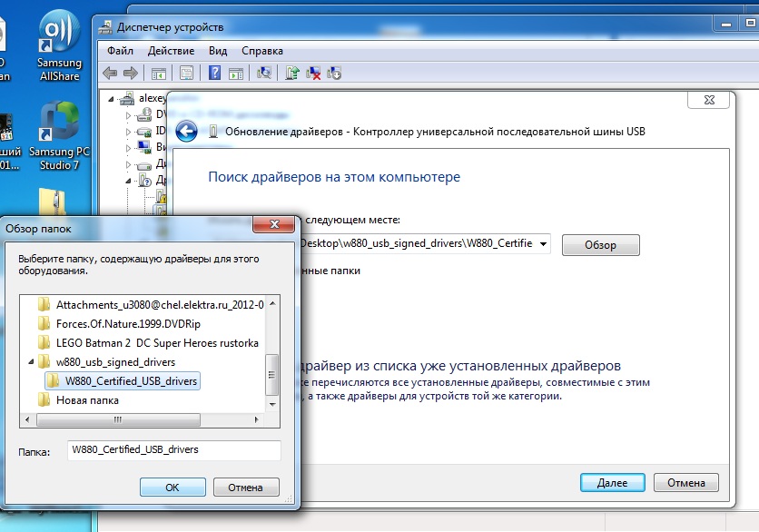Click the help question mark toolbar icon

pyautogui.click(x=214, y=74)
